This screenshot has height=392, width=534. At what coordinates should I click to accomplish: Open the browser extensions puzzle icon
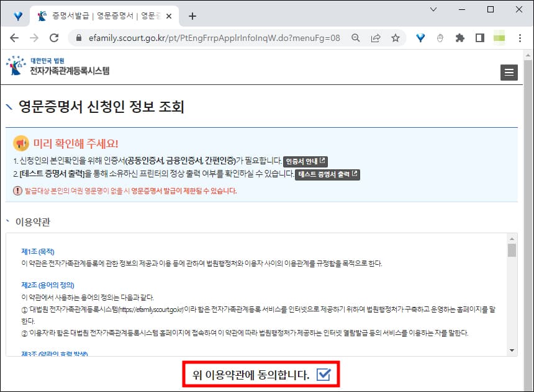click(x=459, y=38)
